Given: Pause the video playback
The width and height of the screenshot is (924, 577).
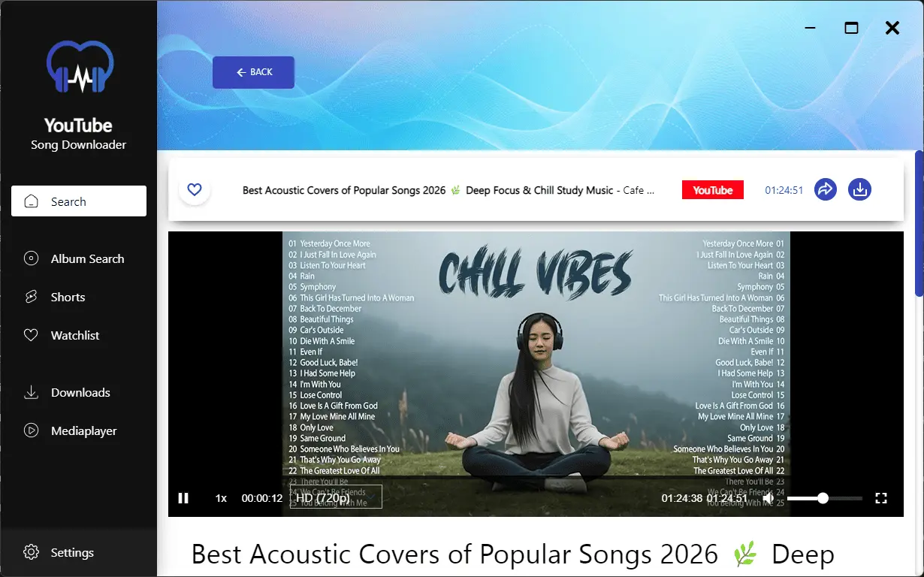Looking at the screenshot, I should (183, 498).
